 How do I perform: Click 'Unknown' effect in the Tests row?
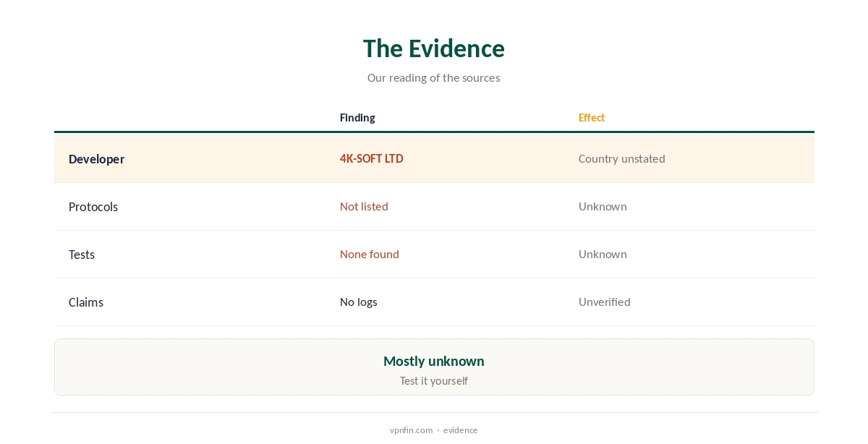coord(603,254)
